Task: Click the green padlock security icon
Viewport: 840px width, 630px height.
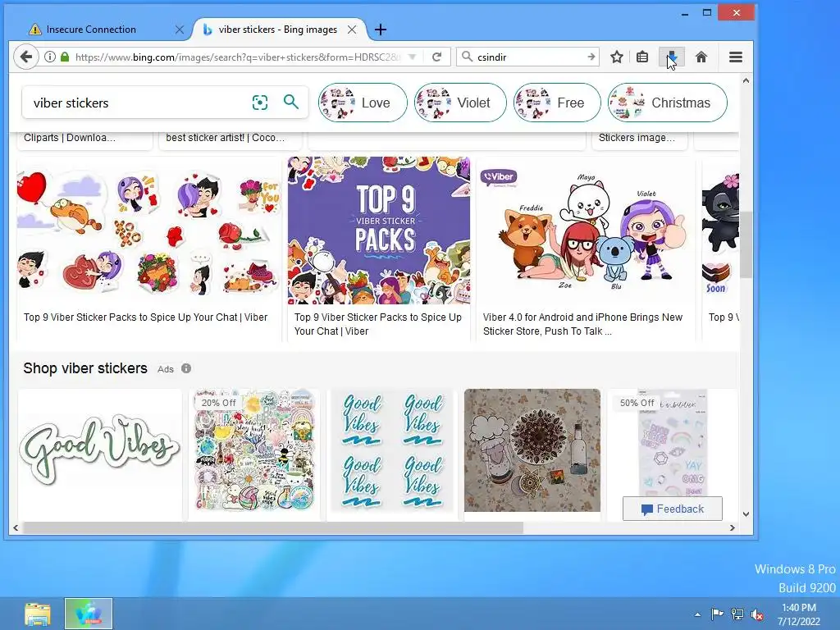Action: click(65, 57)
